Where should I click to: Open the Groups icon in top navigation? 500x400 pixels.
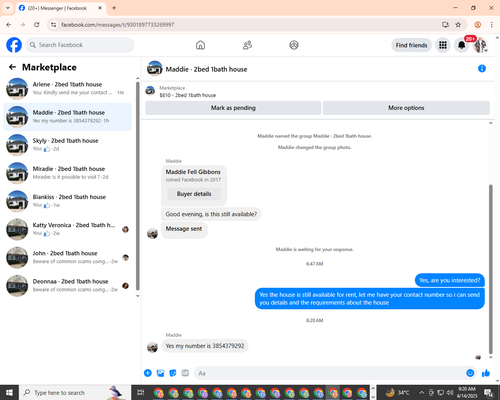[x=294, y=45]
